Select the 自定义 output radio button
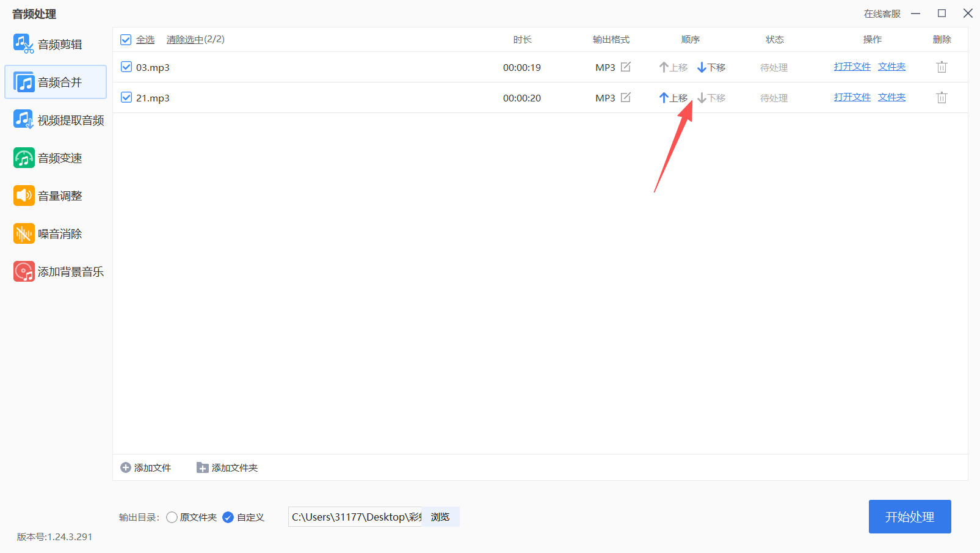Viewport: 980px width, 553px height. click(x=228, y=518)
